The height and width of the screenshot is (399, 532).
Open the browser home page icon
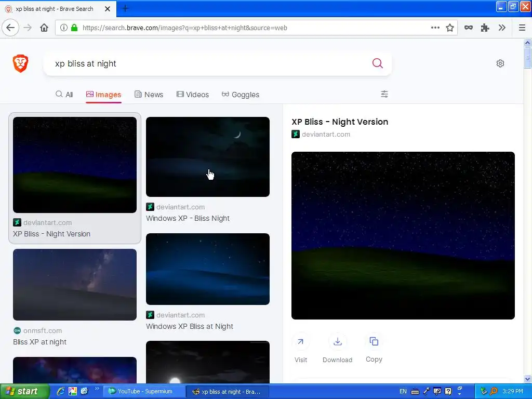tap(44, 28)
